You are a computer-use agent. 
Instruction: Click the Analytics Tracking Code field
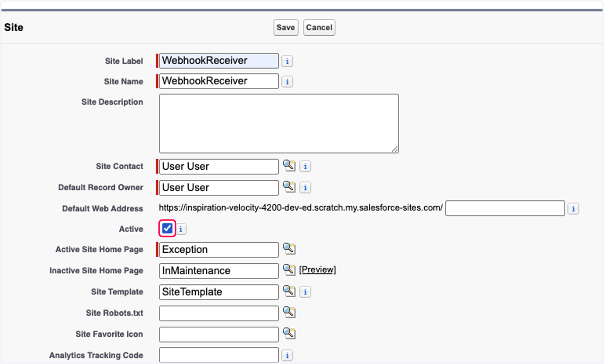(x=219, y=355)
